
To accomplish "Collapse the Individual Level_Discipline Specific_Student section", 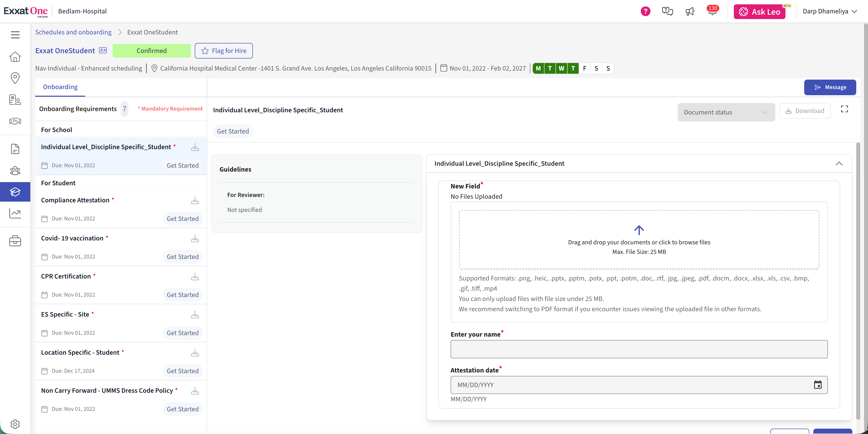I will pyautogui.click(x=839, y=164).
